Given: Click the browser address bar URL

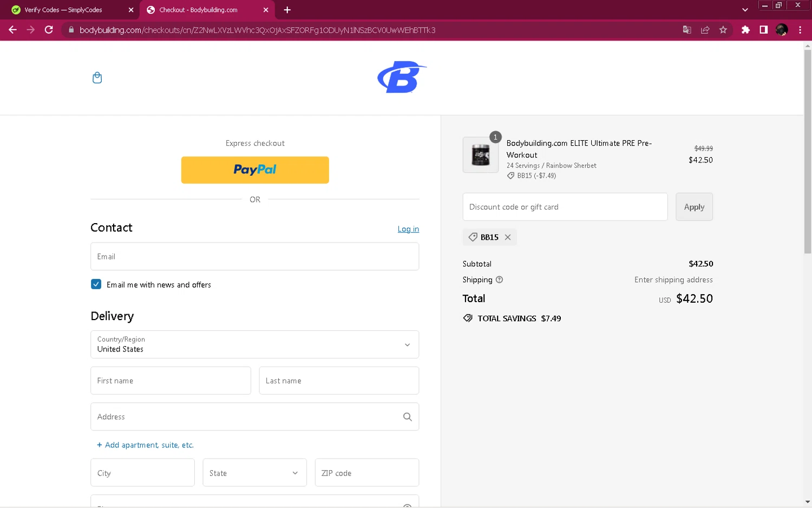Looking at the screenshot, I should coord(257,30).
